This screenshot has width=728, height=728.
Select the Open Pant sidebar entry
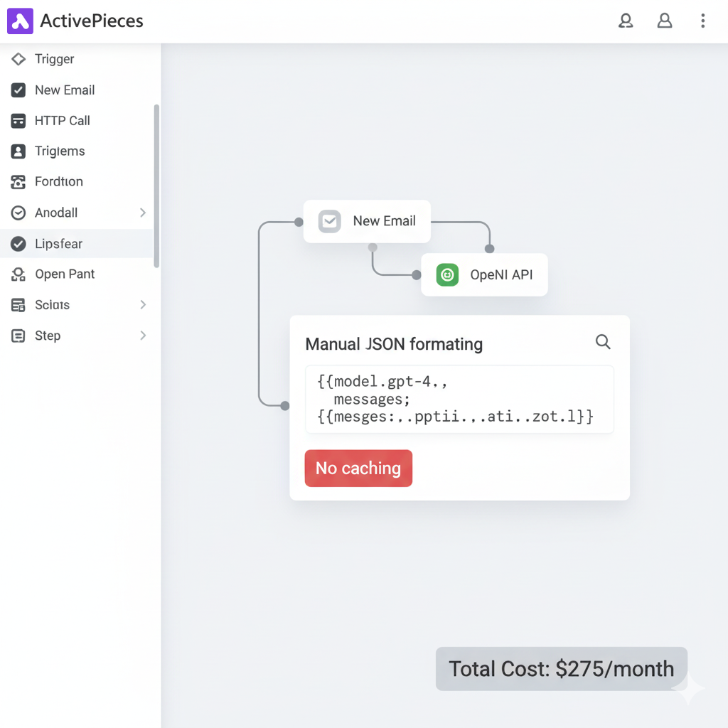[x=18, y=274]
